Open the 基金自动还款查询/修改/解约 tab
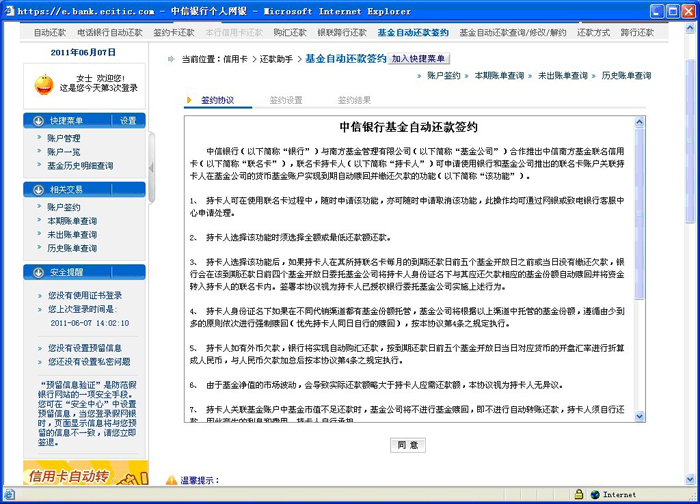 click(x=520, y=32)
